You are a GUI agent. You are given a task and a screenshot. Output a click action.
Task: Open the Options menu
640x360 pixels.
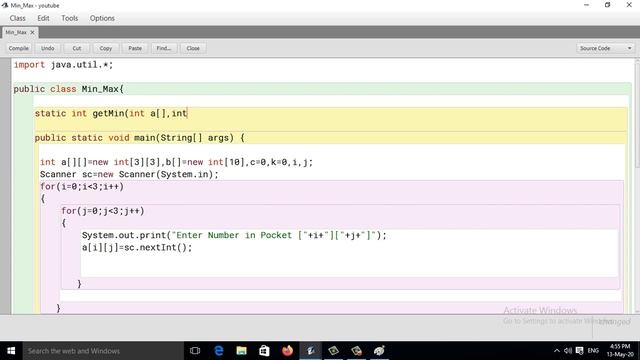pyautogui.click(x=102, y=18)
